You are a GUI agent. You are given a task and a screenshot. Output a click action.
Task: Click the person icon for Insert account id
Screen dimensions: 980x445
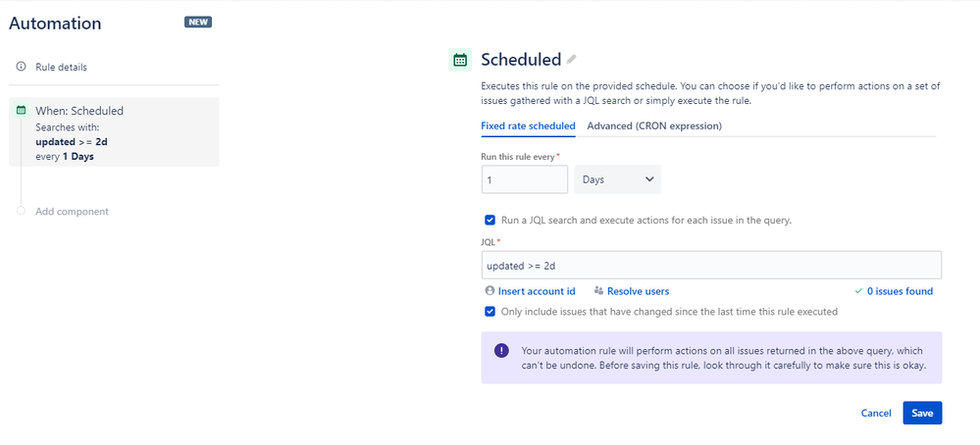tap(490, 291)
